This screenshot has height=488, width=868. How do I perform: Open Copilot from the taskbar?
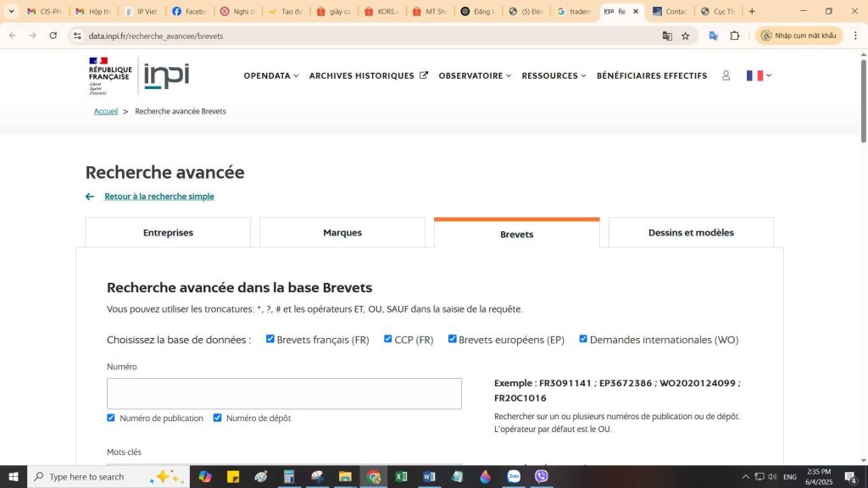(205, 476)
